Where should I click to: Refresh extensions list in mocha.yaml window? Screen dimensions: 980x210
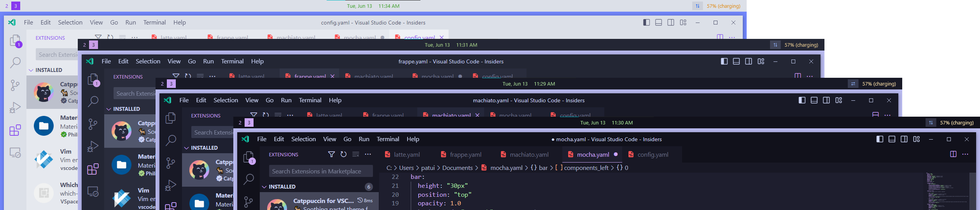coord(343,154)
